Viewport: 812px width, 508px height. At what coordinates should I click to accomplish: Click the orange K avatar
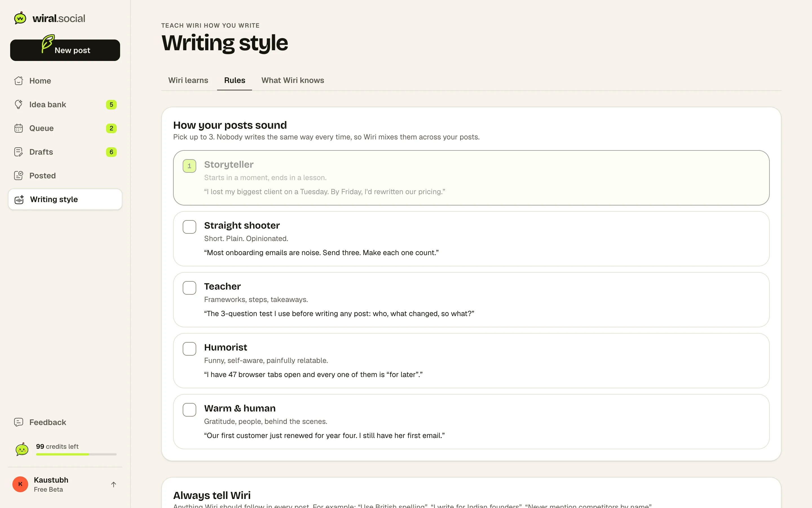point(21,484)
